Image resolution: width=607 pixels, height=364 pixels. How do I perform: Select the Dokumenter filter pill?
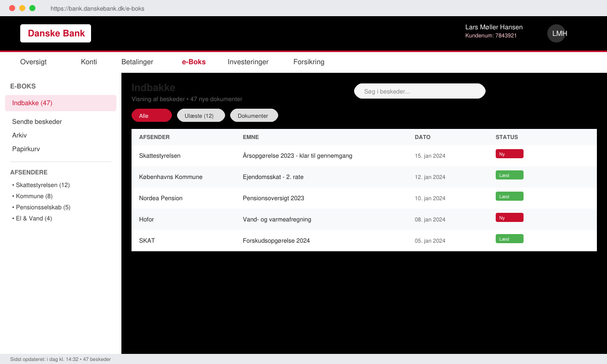click(254, 115)
